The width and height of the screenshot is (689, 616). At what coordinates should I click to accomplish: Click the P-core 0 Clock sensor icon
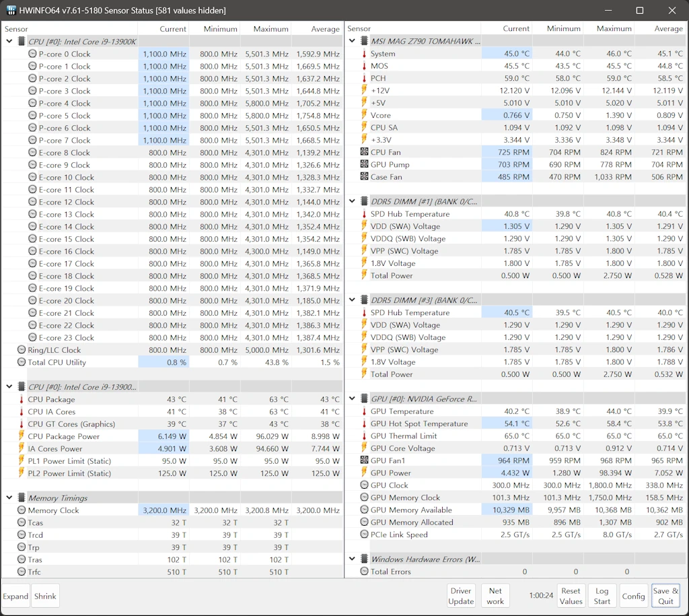tap(32, 54)
